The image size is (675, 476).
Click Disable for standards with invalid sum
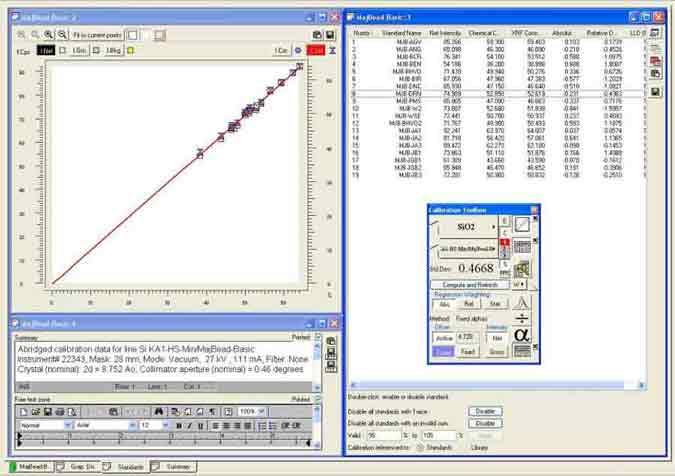coord(484,423)
